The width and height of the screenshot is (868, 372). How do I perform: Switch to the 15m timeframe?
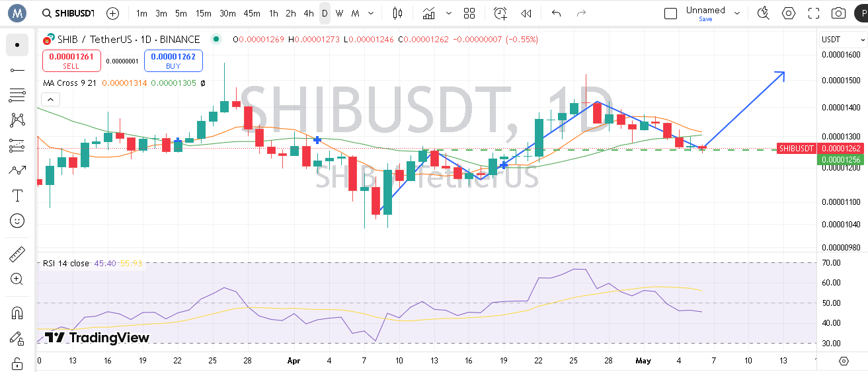pos(204,13)
